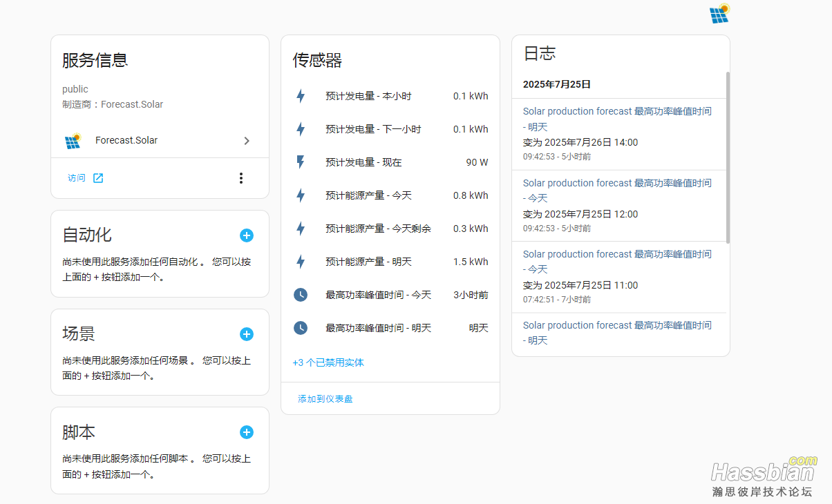Click the lightning icon for 预计发电量 - 本小时
832x504 pixels.
301,96
